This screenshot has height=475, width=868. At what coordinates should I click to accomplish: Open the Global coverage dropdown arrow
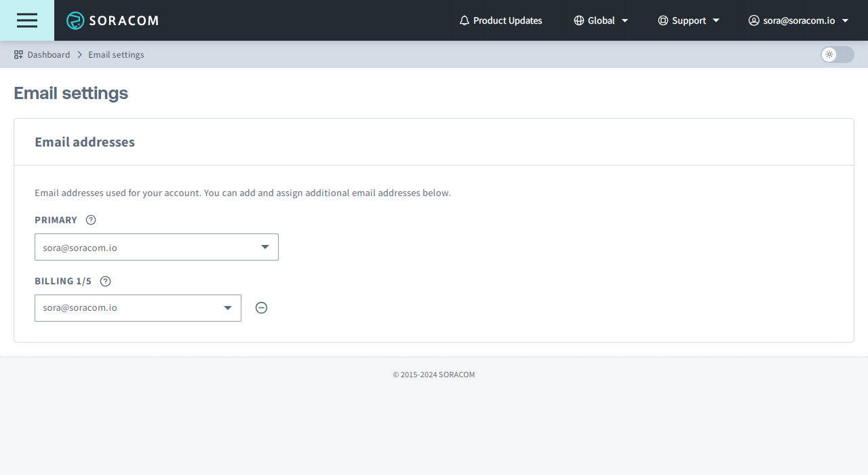click(625, 20)
